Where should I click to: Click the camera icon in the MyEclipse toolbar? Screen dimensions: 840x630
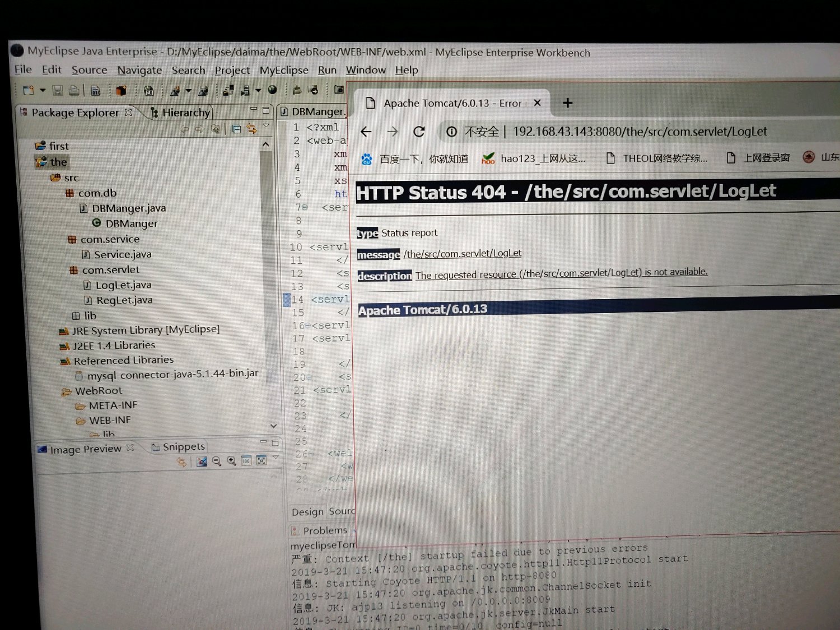(339, 90)
